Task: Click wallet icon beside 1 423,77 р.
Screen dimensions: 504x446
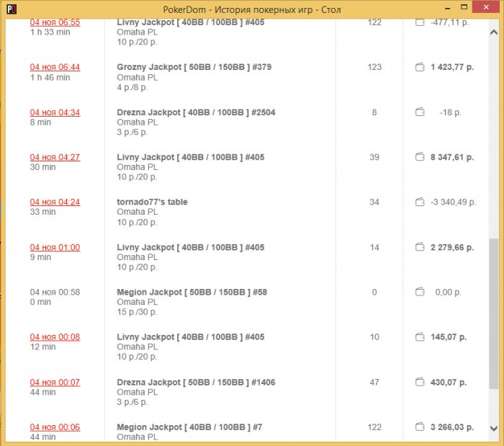Action: (x=420, y=67)
